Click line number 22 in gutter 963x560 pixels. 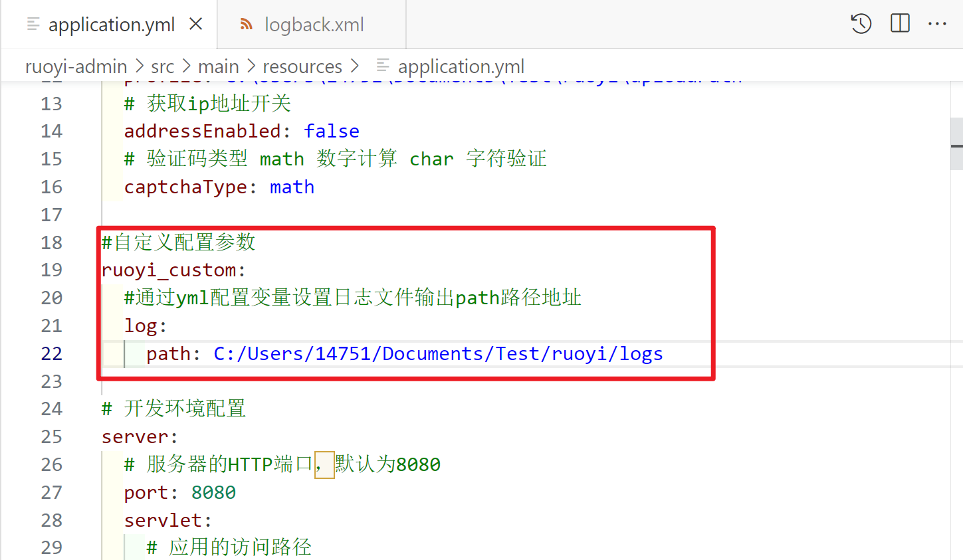click(51, 353)
